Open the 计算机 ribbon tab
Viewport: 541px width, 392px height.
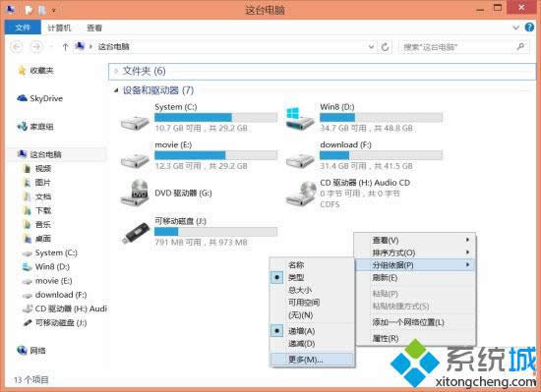point(59,28)
